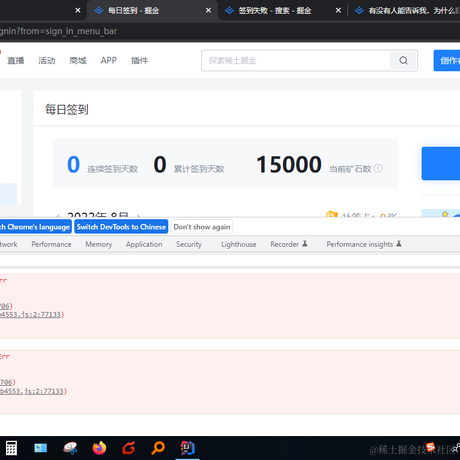Open the orange magnifier search app
The width and height of the screenshot is (460, 460).
pyautogui.click(x=158, y=448)
